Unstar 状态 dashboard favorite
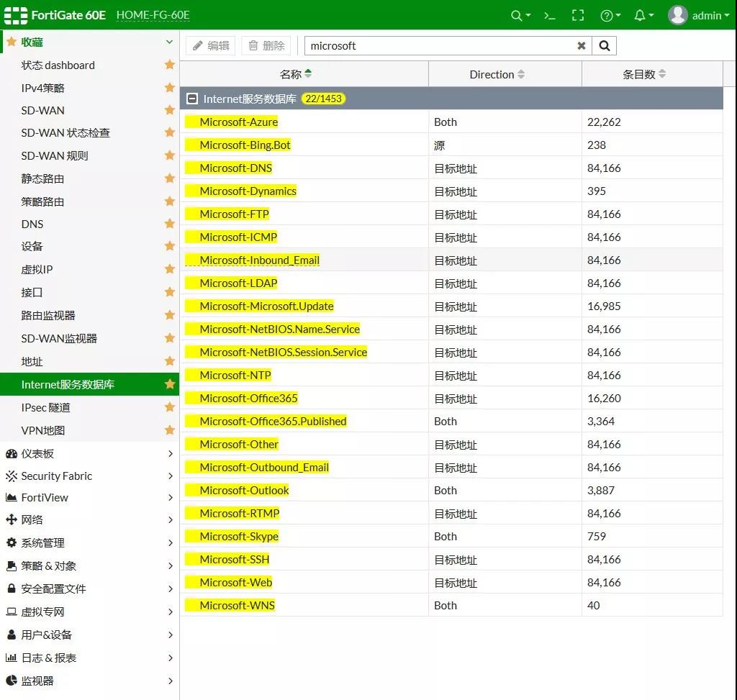The width and height of the screenshot is (737, 700). [x=170, y=64]
